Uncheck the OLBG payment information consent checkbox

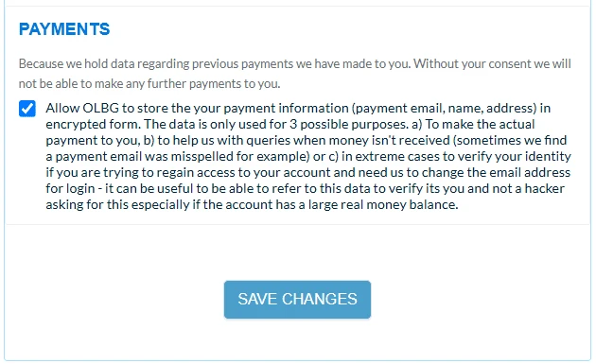point(27,109)
